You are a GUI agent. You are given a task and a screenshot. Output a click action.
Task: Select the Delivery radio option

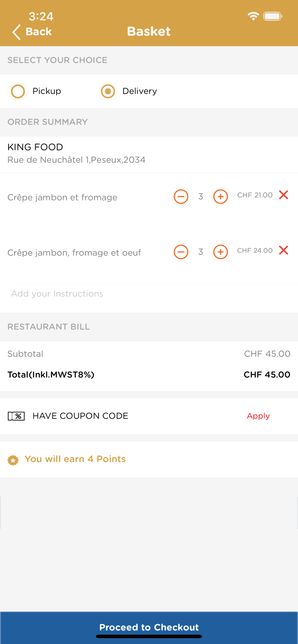[108, 91]
